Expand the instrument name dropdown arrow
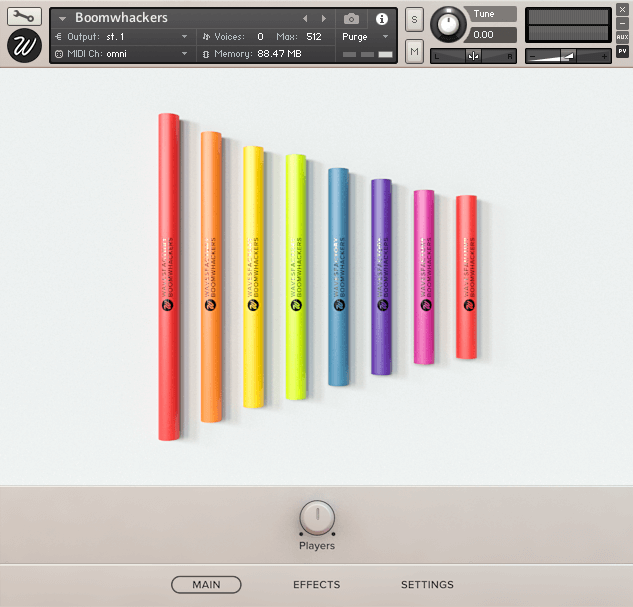 62,19
